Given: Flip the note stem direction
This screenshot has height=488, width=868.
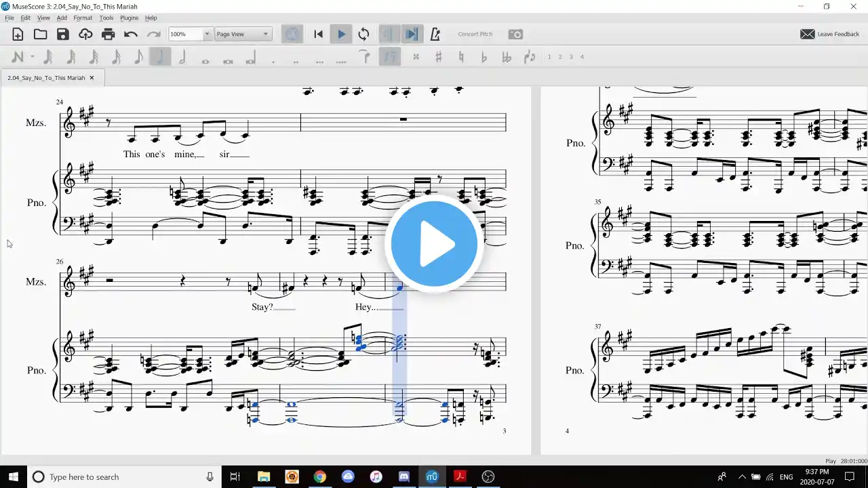Looking at the screenshot, I should [x=530, y=57].
